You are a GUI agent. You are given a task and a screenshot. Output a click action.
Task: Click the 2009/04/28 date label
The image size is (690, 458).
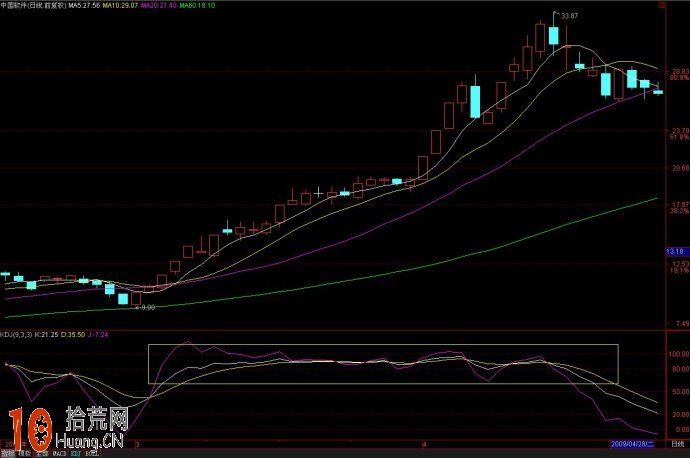632,444
